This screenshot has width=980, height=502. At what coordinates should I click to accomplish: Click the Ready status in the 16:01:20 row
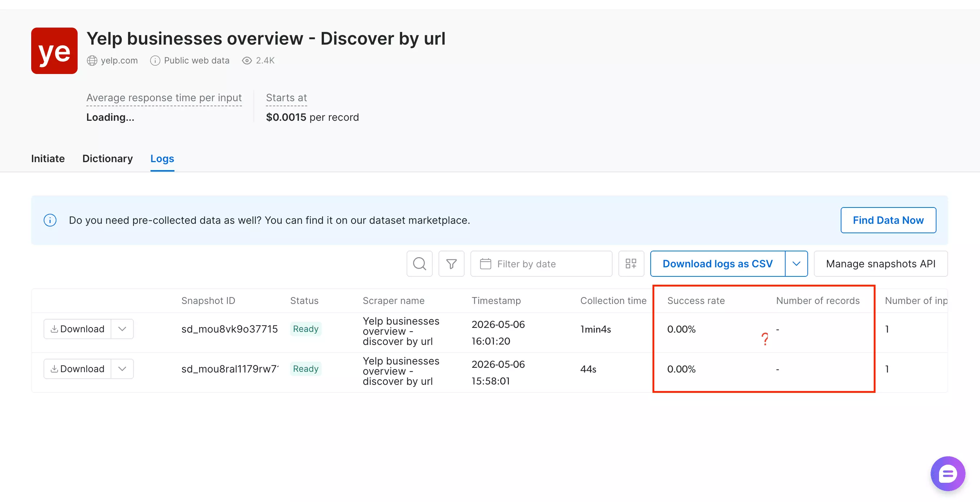pyautogui.click(x=305, y=329)
